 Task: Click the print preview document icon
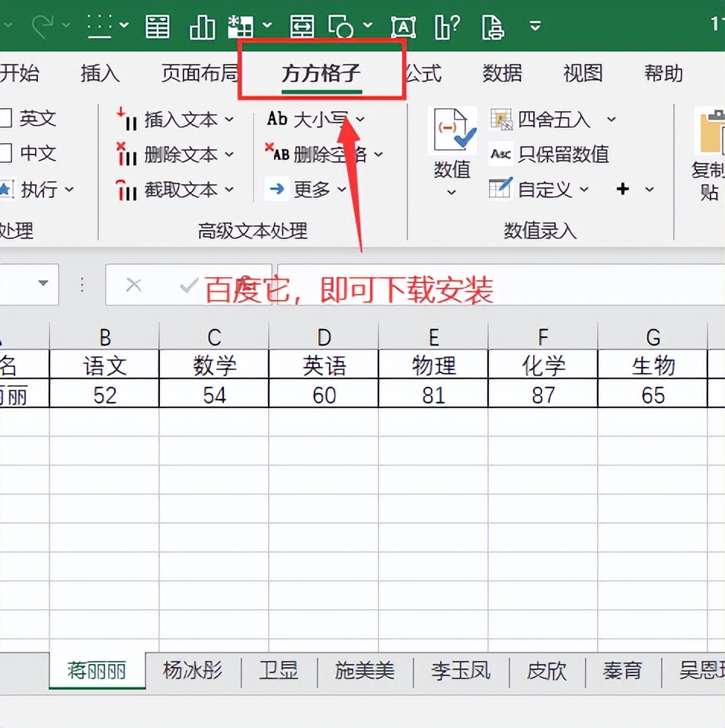(x=493, y=27)
